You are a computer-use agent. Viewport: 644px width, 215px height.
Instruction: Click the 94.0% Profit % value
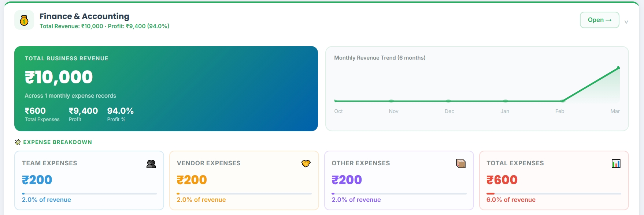pos(120,111)
